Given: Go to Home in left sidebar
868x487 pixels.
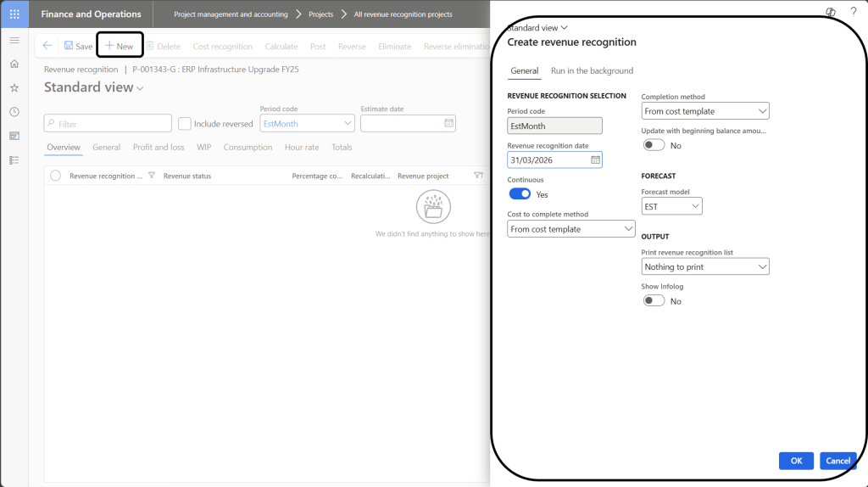Looking at the screenshot, I should point(14,64).
